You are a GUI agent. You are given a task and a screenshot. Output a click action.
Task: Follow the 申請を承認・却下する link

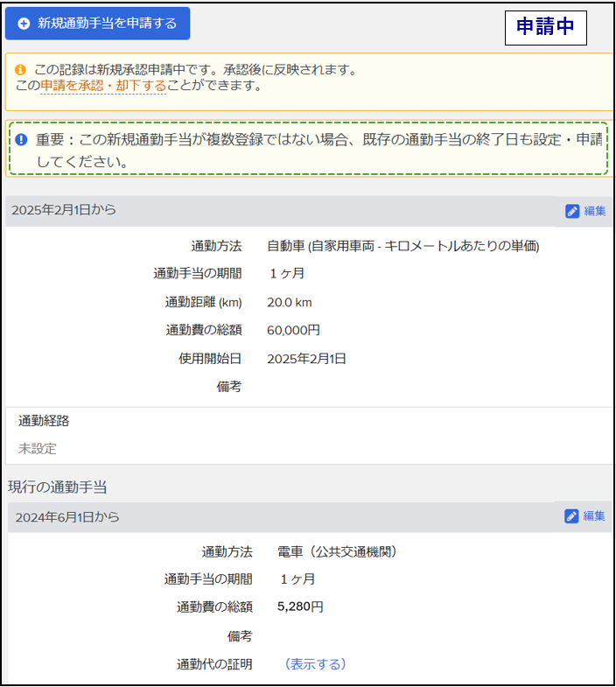point(103,86)
